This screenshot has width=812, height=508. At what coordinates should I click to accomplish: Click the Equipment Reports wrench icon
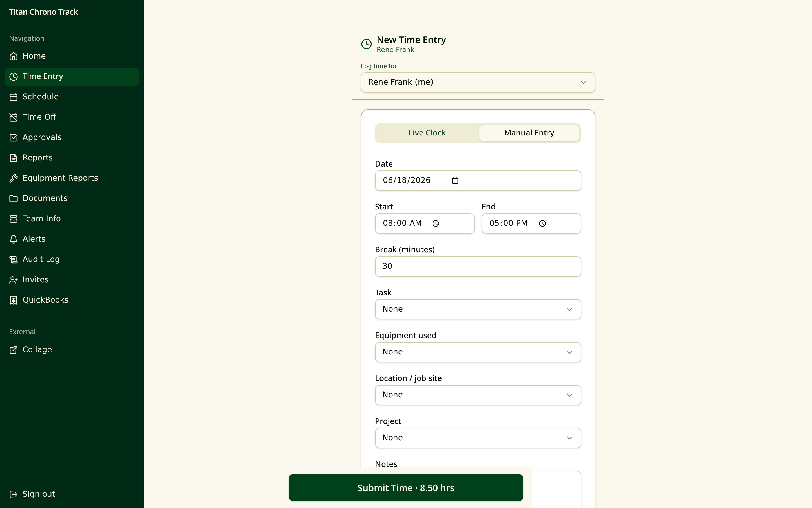14,178
